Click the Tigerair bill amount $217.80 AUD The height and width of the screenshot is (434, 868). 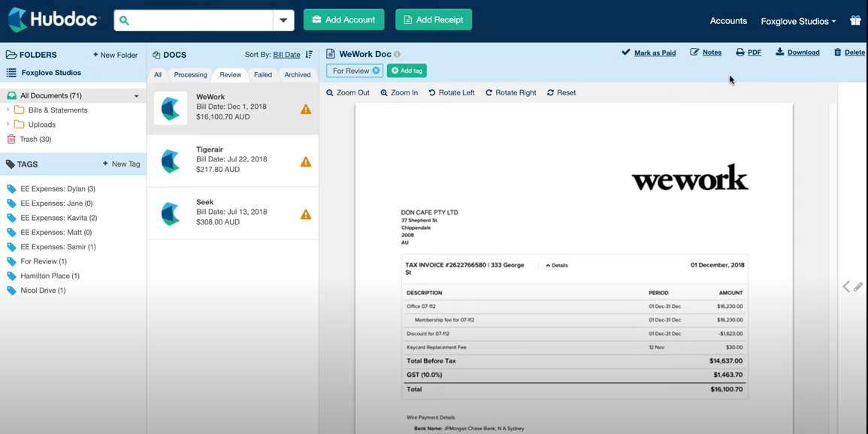218,170
